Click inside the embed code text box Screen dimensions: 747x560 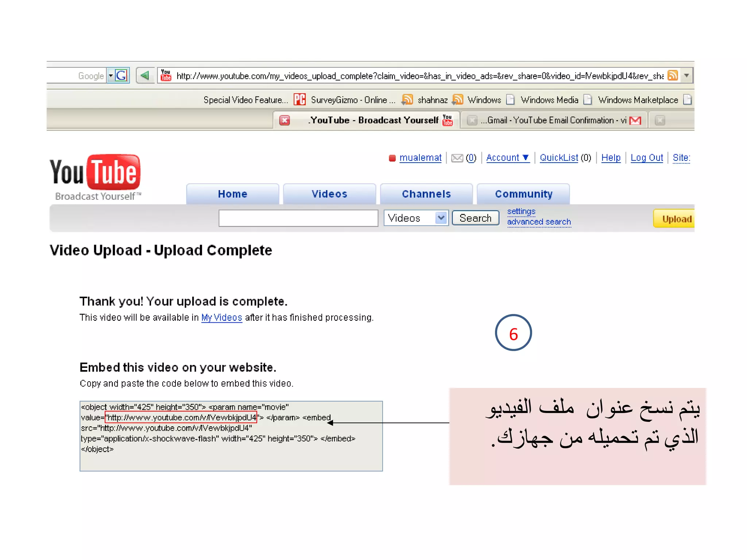231,436
